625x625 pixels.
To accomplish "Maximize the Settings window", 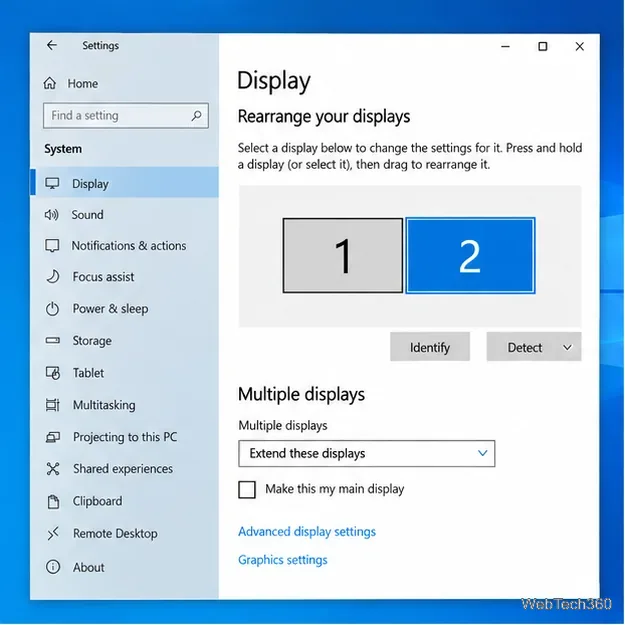I will pyautogui.click(x=542, y=47).
